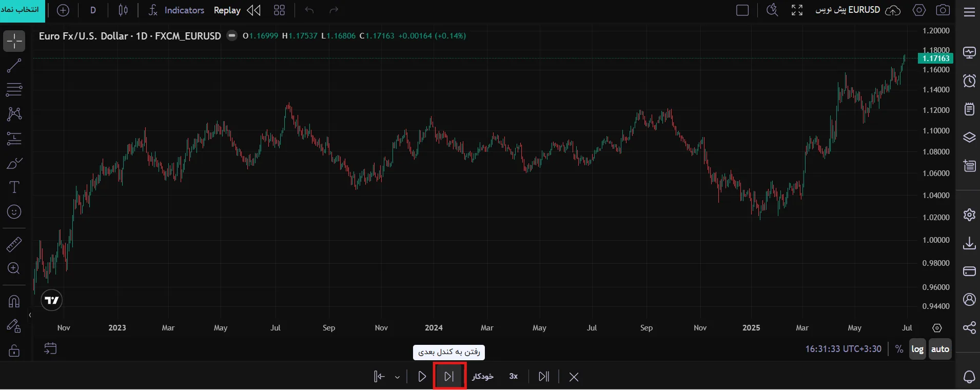Step forward to the next candle
This screenshot has width=980, height=390.
pos(449,377)
